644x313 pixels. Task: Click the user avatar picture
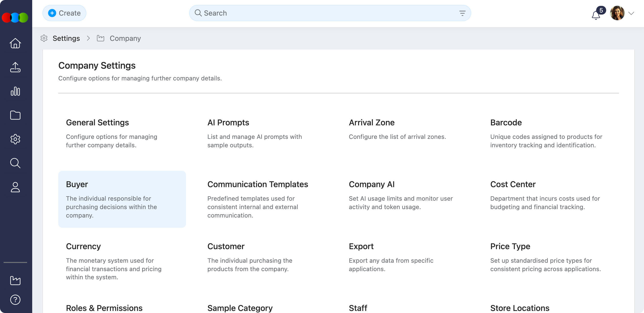pyautogui.click(x=617, y=13)
